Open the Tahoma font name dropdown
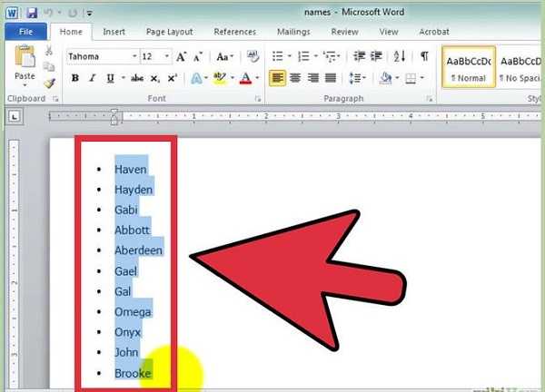 [134, 56]
